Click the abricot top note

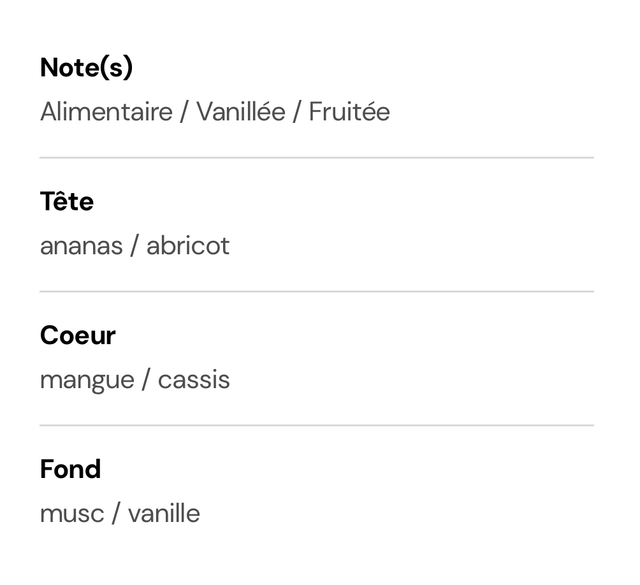pyautogui.click(x=188, y=246)
